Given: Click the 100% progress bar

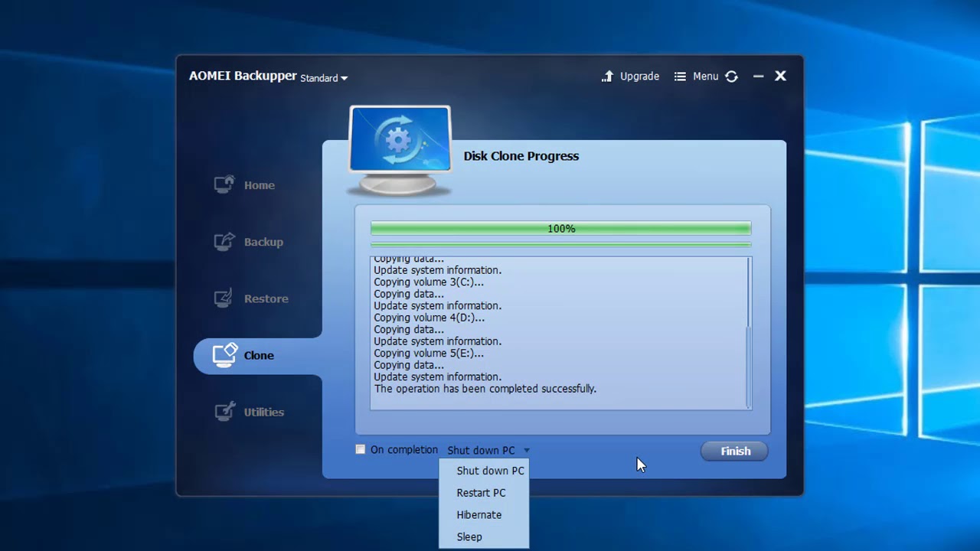Looking at the screenshot, I should pyautogui.click(x=560, y=229).
